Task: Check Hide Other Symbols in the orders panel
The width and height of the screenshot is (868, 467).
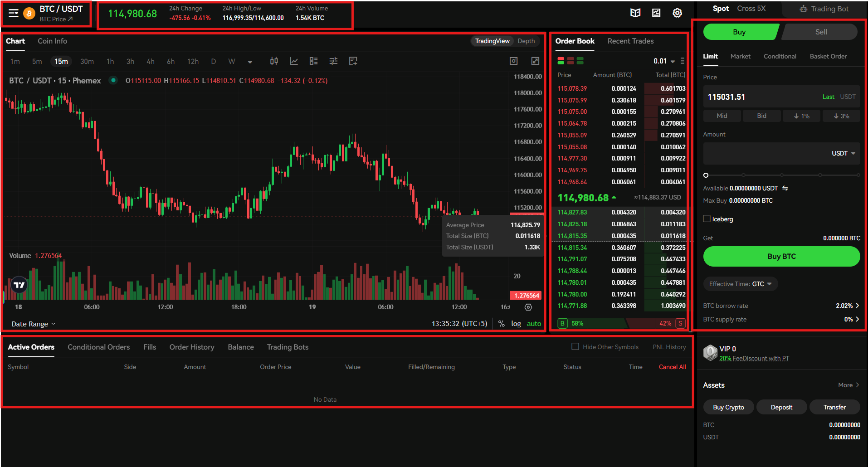Action: (x=575, y=346)
